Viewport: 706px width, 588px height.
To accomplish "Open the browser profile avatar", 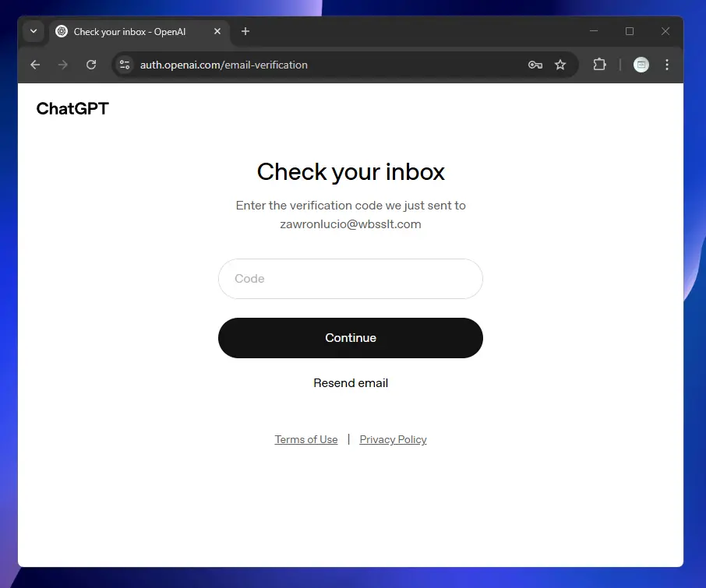I will (641, 65).
